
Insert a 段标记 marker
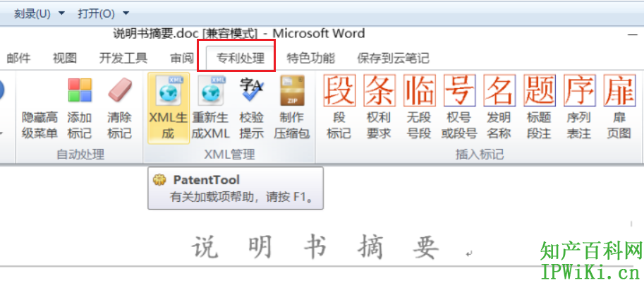click(339, 108)
